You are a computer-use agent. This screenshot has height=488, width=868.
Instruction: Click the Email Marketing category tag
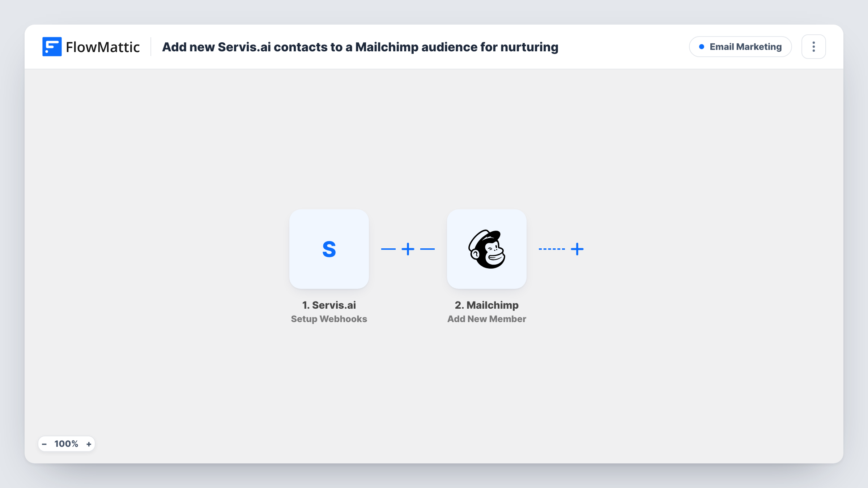pos(740,47)
